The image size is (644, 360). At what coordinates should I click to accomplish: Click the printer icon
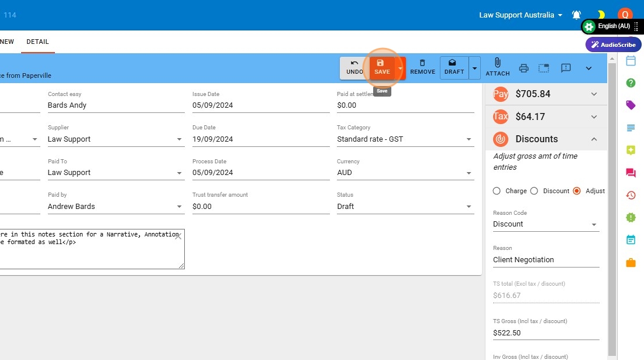524,68
